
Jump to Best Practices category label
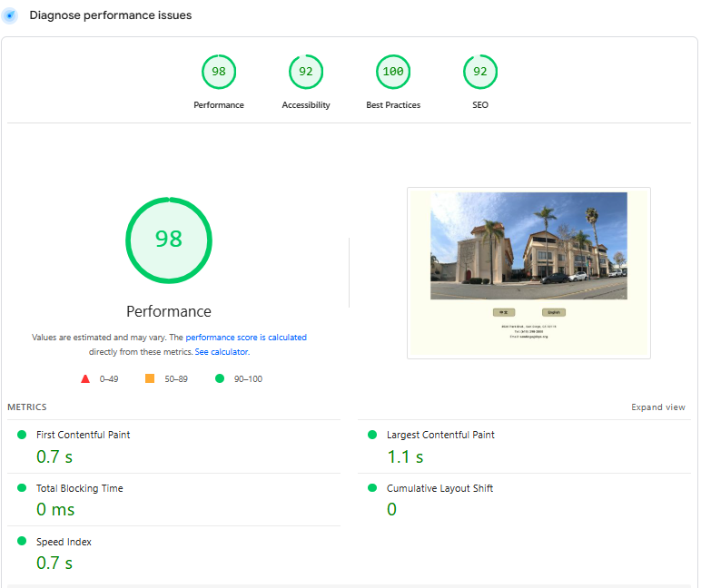[393, 105]
